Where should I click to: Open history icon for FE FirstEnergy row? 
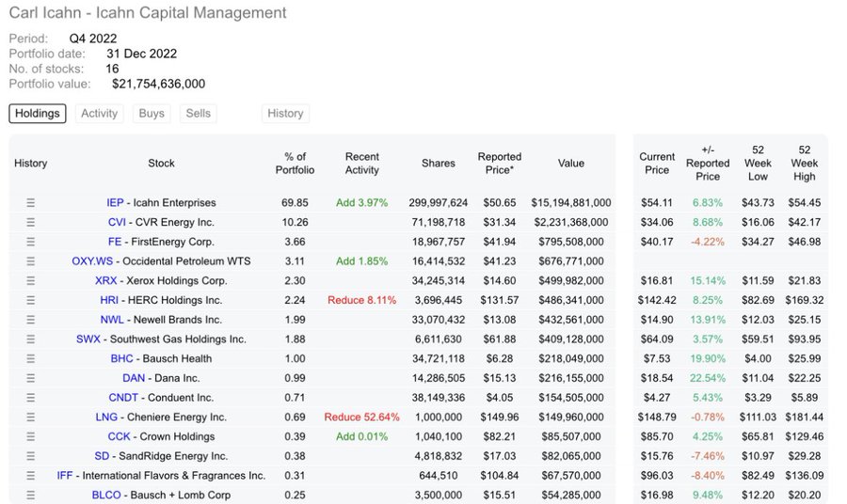[31, 242]
